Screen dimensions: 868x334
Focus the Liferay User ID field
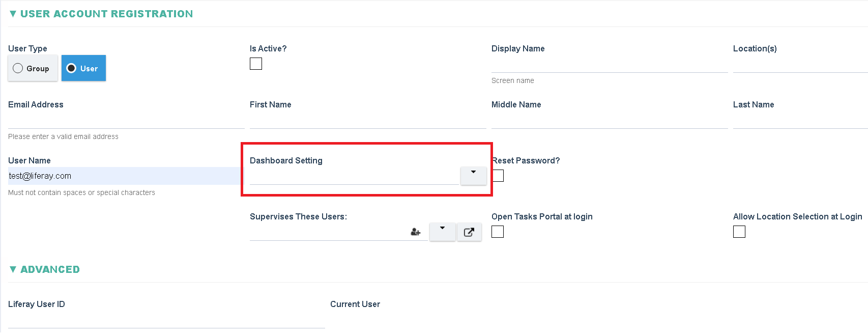(166, 320)
